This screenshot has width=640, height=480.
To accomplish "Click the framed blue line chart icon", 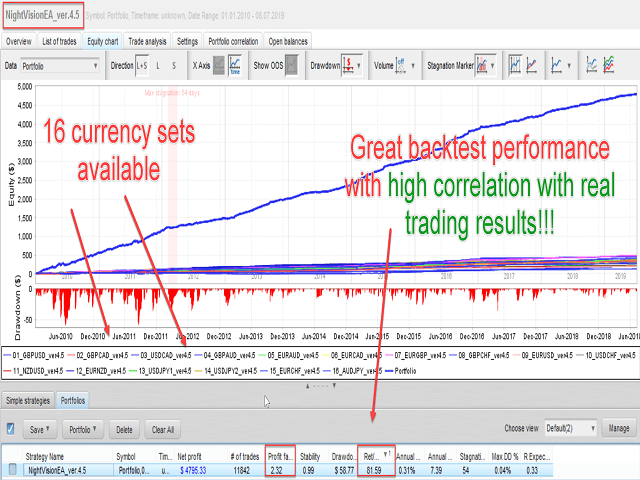I will click(x=515, y=65).
